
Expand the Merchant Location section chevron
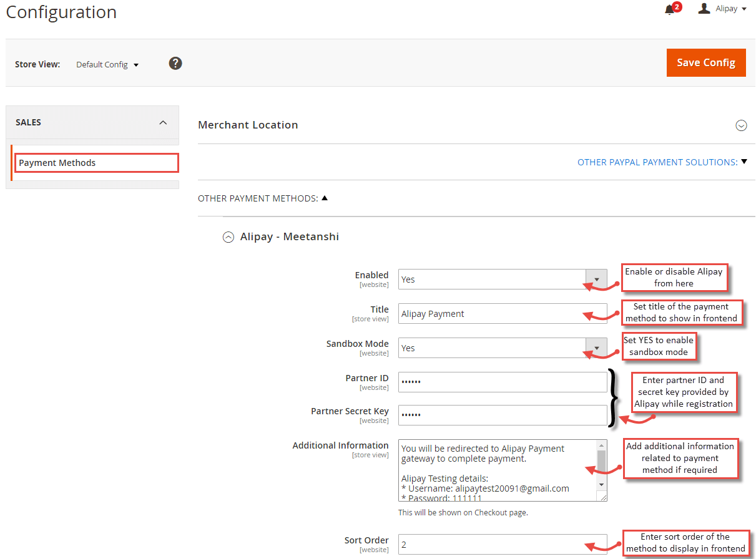tap(741, 125)
